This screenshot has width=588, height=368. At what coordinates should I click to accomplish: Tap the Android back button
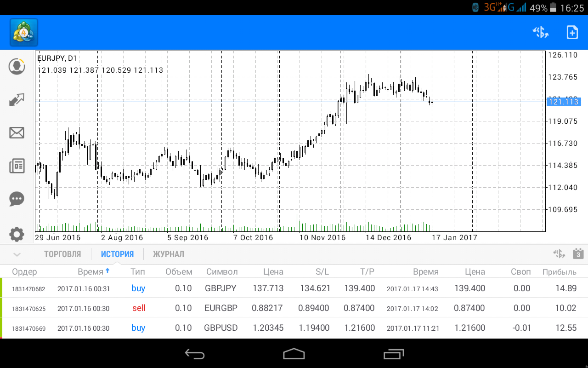point(195,354)
